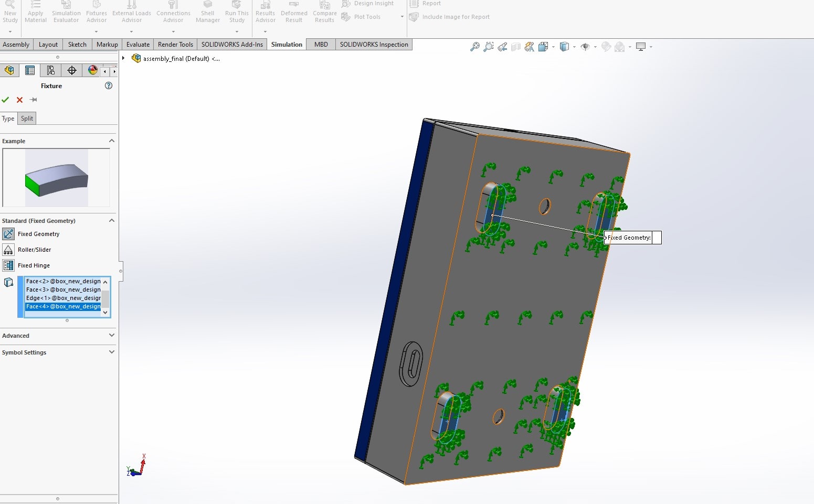
Task: Open the Layout ribbon tab
Action: (x=48, y=45)
